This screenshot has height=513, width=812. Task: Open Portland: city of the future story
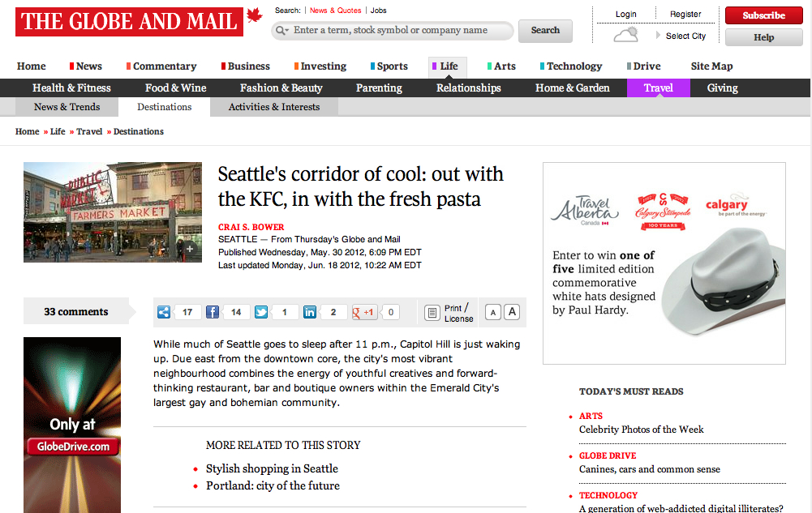[x=273, y=485]
